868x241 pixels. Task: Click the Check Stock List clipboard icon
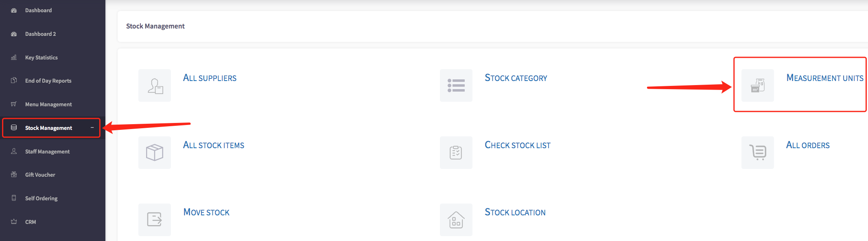456,153
